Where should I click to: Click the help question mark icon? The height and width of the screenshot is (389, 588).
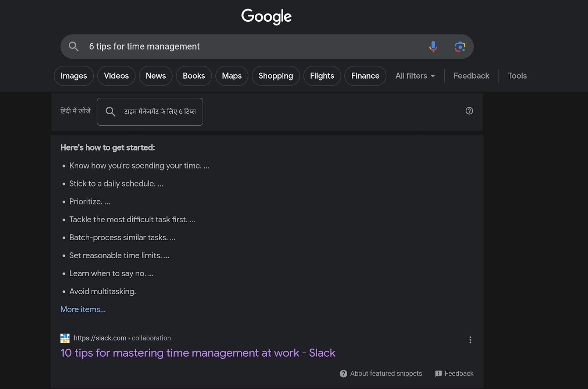pyautogui.click(x=469, y=111)
